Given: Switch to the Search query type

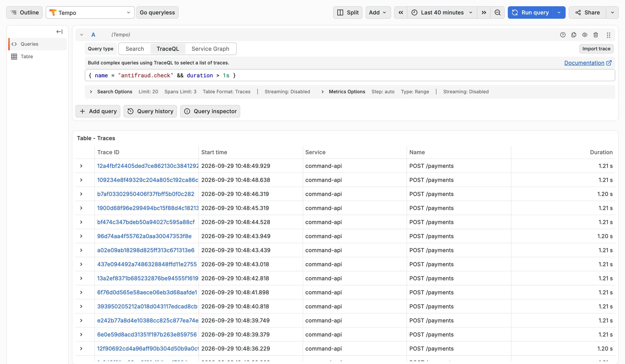Looking at the screenshot, I should (135, 49).
